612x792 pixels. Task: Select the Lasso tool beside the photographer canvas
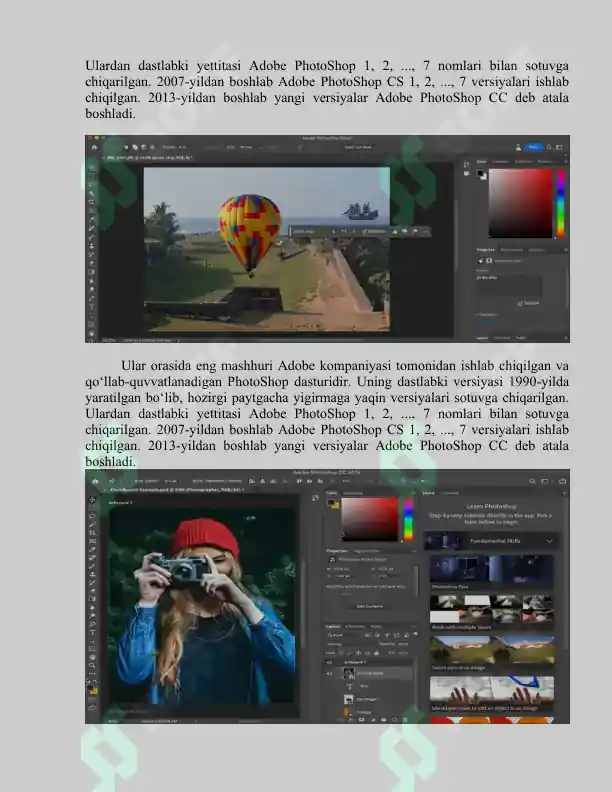click(92, 516)
